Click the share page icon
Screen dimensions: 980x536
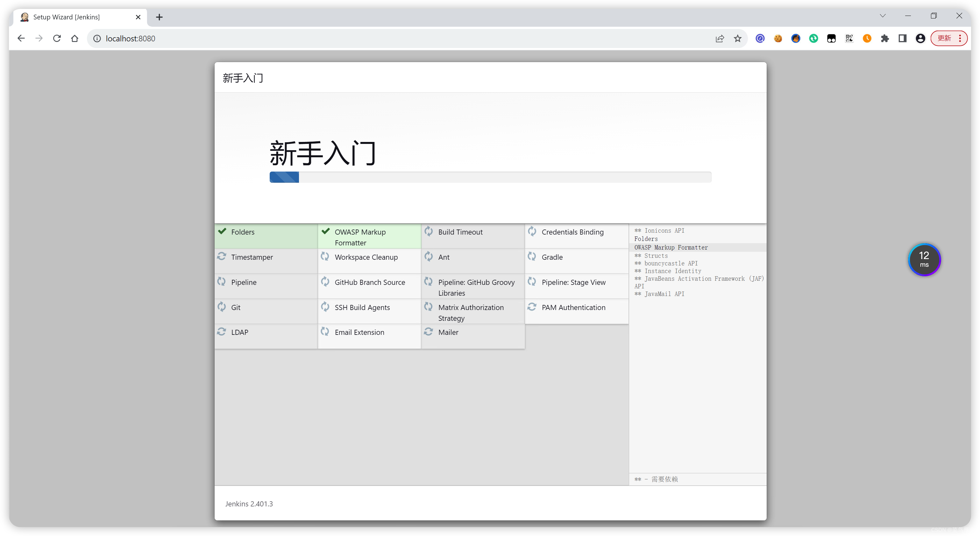click(720, 39)
